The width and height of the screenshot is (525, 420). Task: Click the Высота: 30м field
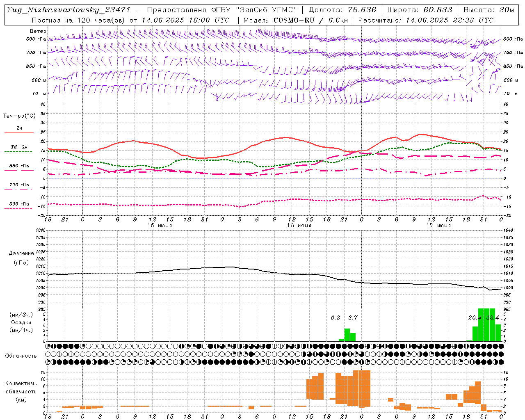tap(488, 10)
